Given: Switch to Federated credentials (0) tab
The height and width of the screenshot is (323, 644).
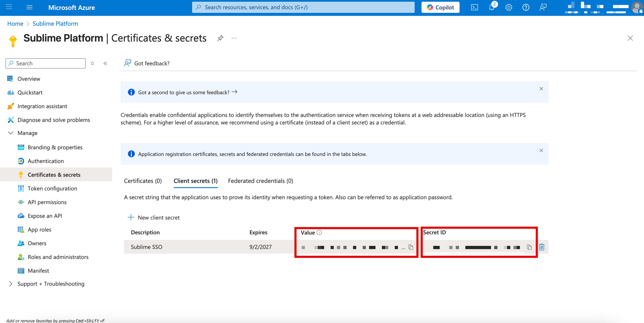Looking at the screenshot, I should (261, 181).
